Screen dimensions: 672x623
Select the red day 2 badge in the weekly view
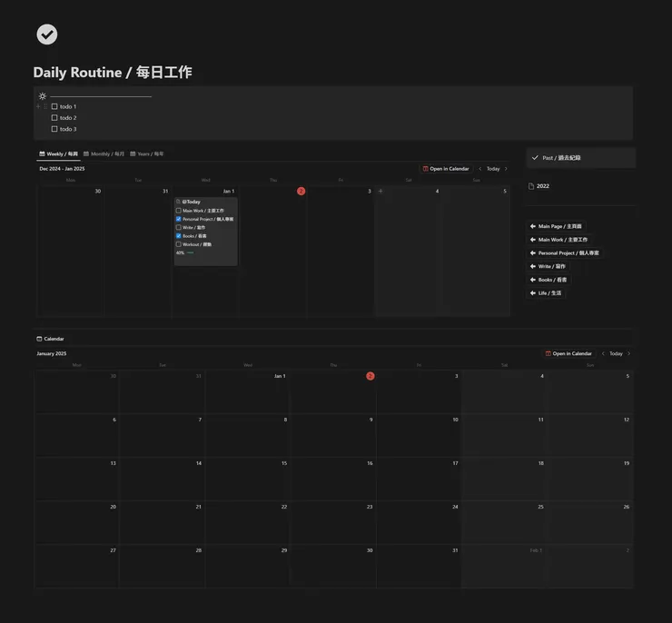301,191
